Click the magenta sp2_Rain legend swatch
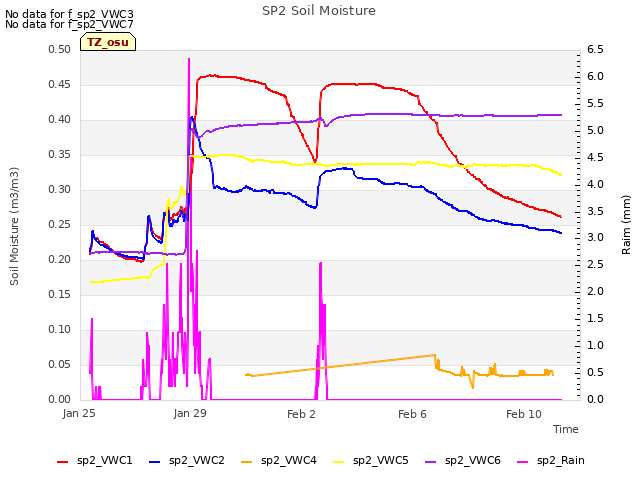This screenshot has height=480, width=640. [x=522, y=462]
